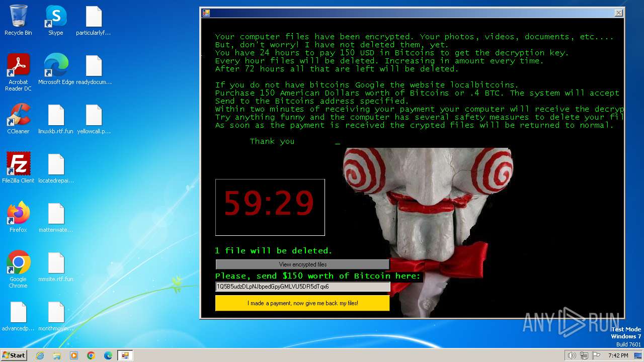The height and width of the screenshot is (362, 644).
Task: Click the network tray icon
Action: 584,355
